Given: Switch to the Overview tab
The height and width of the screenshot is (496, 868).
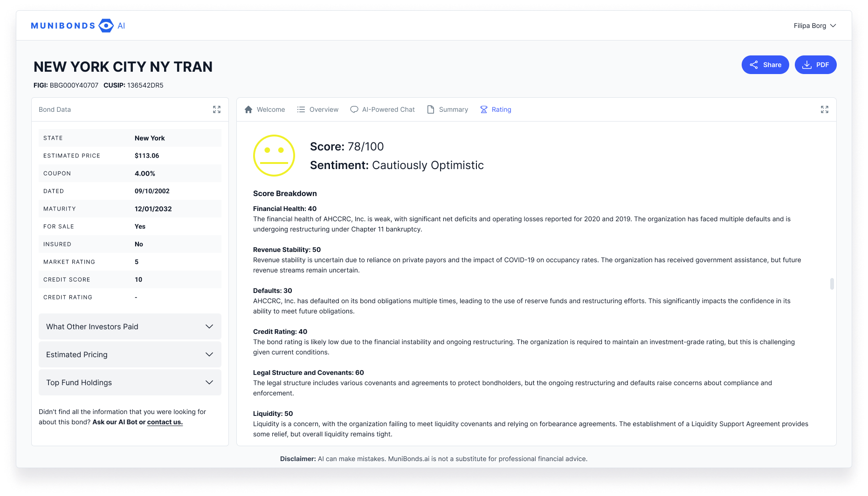Looking at the screenshot, I should pyautogui.click(x=318, y=109).
